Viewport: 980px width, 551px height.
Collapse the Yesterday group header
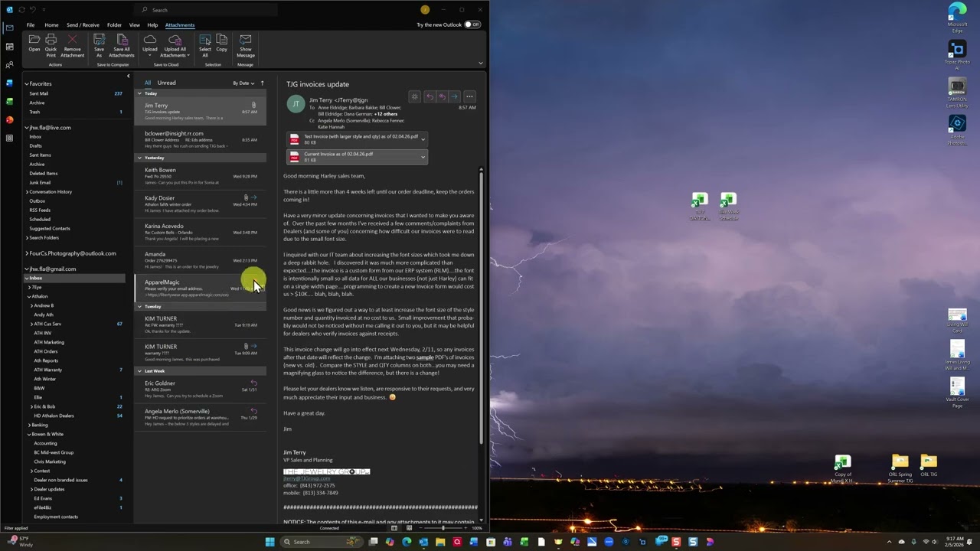(x=139, y=158)
